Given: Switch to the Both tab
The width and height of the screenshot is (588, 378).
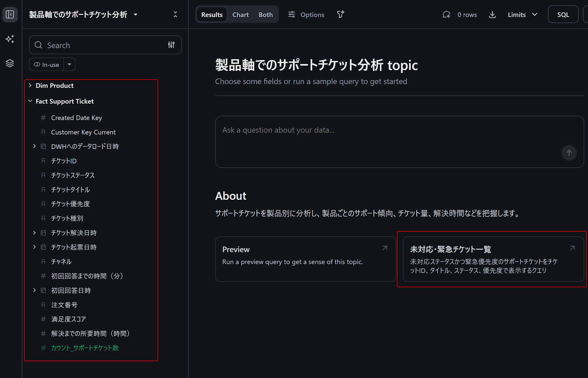Looking at the screenshot, I should click(x=265, y=15).
